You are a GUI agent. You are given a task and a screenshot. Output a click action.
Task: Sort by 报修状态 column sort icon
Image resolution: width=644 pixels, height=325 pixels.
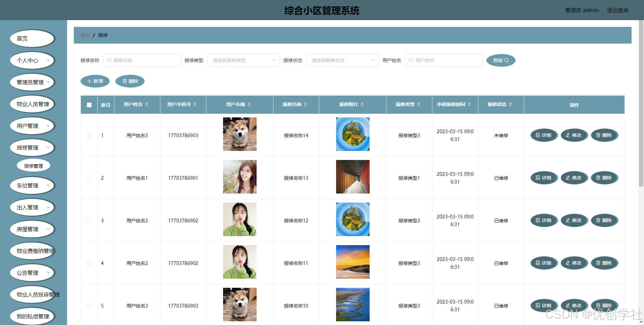tap(511, 105)
